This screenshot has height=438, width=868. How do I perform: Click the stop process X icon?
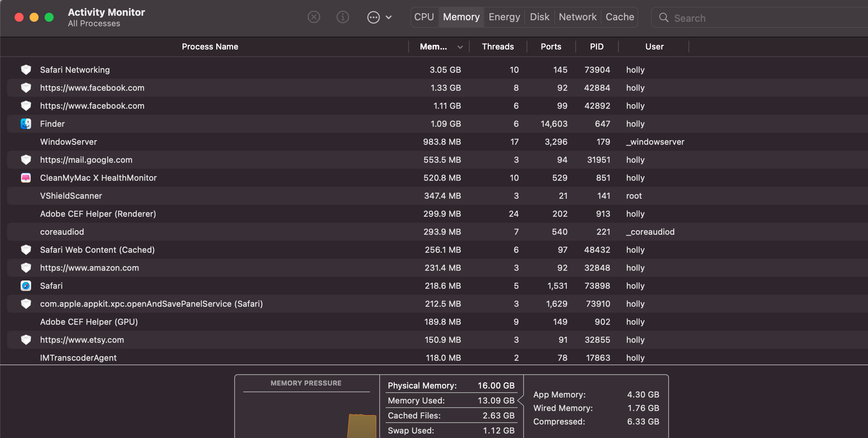(x=314, y=17)
